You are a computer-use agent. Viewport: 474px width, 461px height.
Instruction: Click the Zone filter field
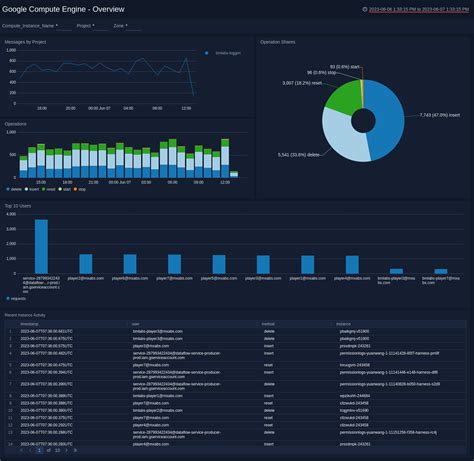tap(134, 26)
